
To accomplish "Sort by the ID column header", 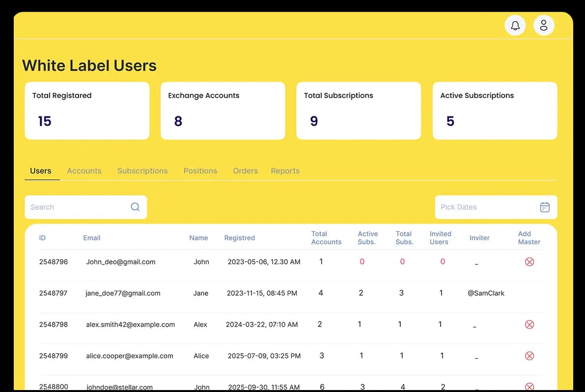I will coord(43,238).
